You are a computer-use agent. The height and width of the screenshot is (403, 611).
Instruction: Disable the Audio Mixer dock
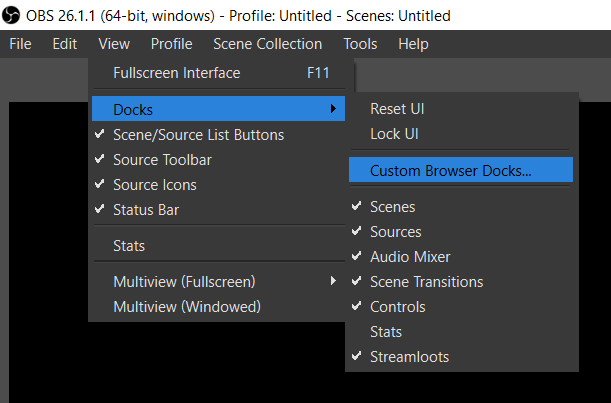410,257
